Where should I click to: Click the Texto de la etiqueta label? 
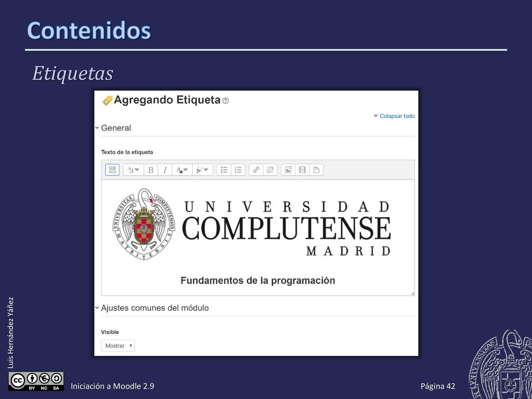click(127, 152)
